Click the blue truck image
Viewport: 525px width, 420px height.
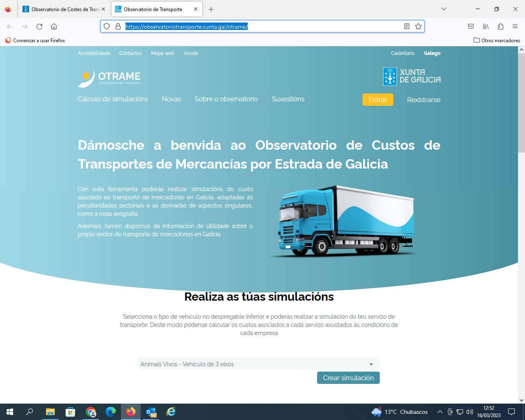point(344,221)
